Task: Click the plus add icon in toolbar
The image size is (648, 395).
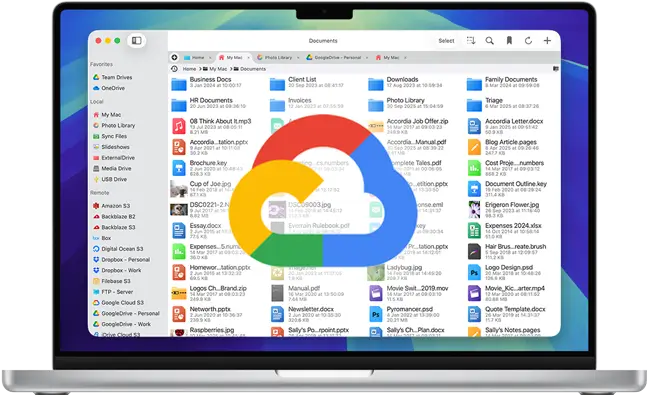Action: 547,40
